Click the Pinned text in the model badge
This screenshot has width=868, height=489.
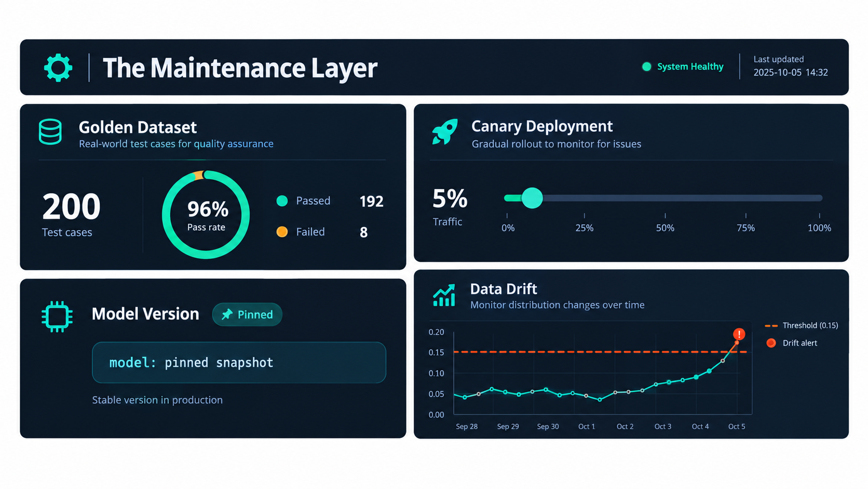[x=255, y=315]
